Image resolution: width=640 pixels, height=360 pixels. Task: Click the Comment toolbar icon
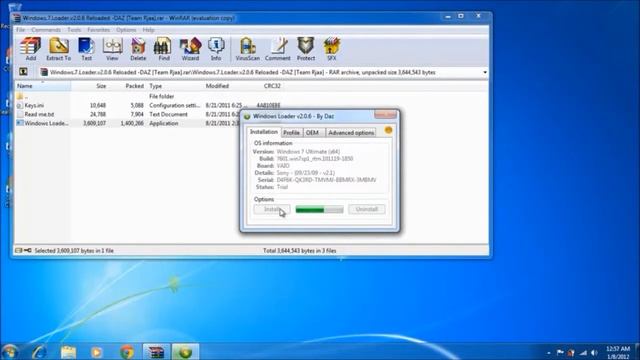coord(278,49)
